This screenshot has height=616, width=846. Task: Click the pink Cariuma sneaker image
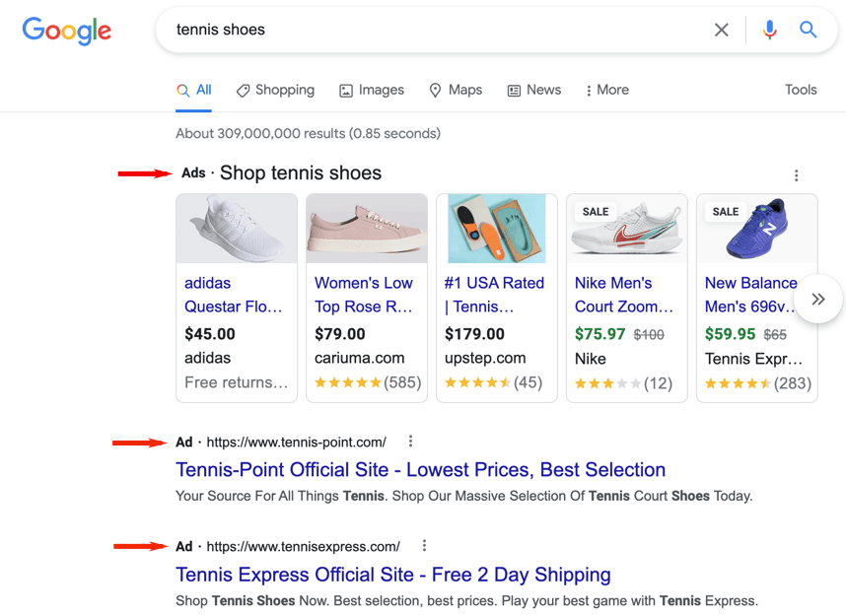tap(367, 229)
